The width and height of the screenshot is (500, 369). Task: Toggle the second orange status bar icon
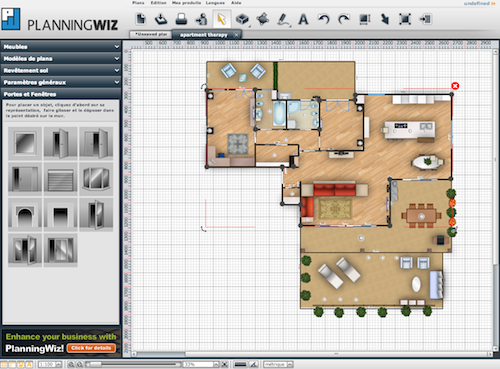coord(13,364)
